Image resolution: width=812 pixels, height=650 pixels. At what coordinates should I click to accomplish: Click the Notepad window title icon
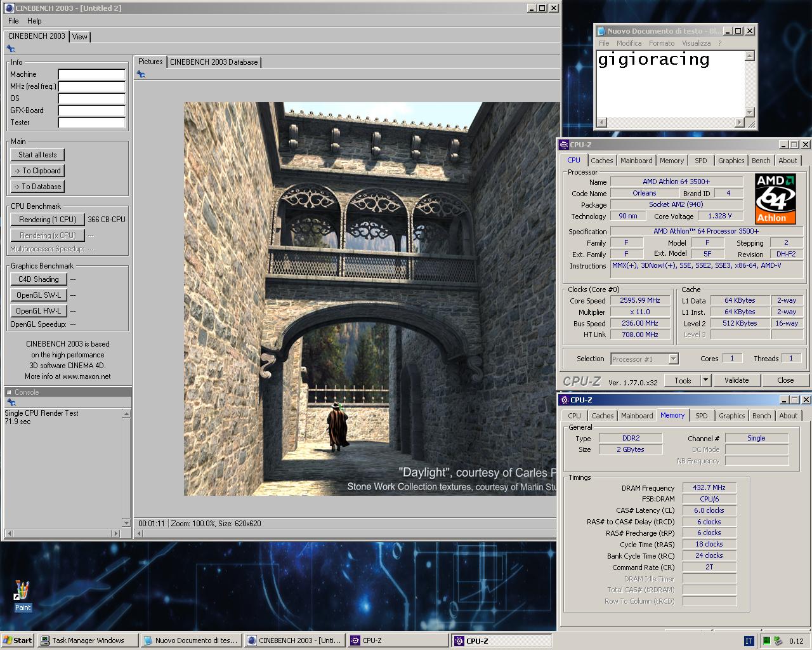coord(601,30)
